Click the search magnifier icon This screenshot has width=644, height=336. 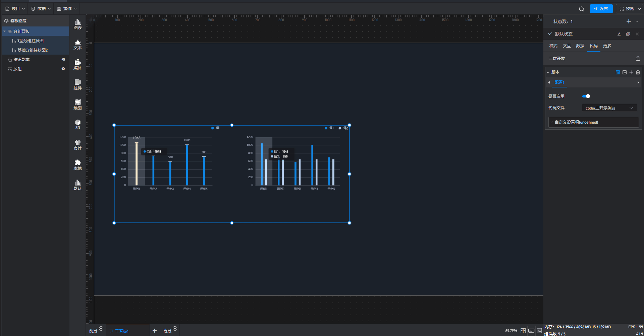click(x=582, y=9)
